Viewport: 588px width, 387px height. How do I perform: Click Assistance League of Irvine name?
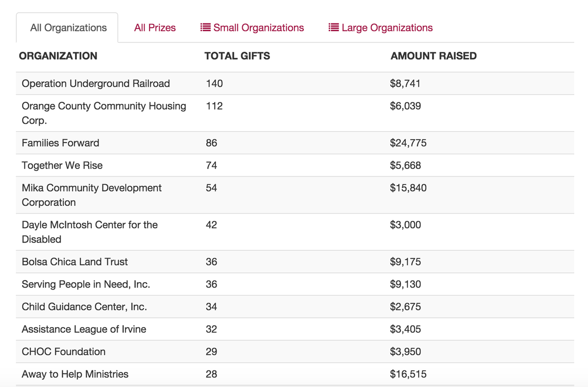(84, 329)
